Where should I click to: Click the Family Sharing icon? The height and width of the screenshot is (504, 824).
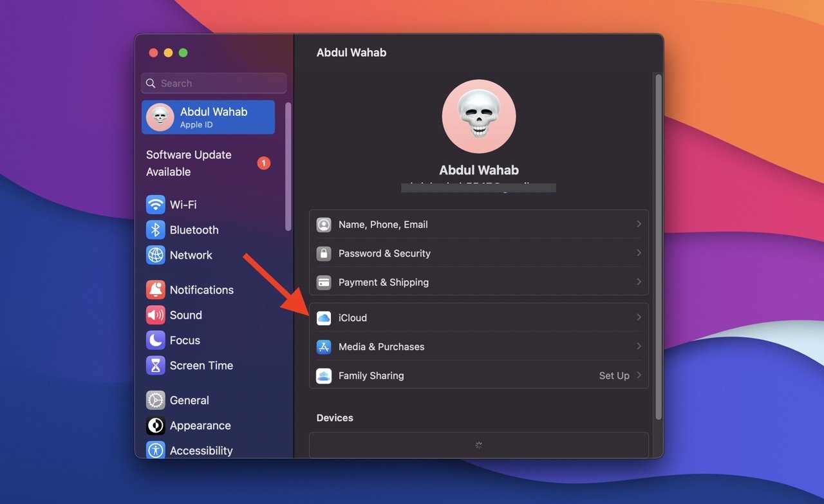click(324, 376)
